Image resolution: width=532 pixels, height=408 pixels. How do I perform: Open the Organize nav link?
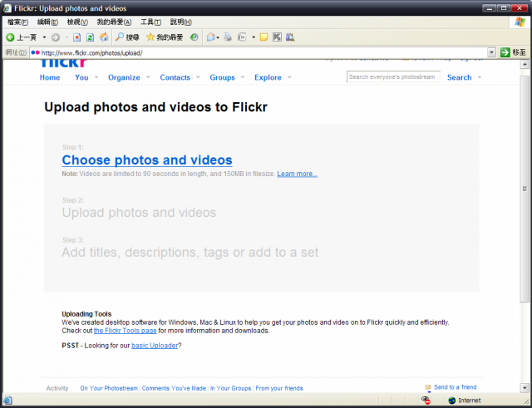pos(124,77)
